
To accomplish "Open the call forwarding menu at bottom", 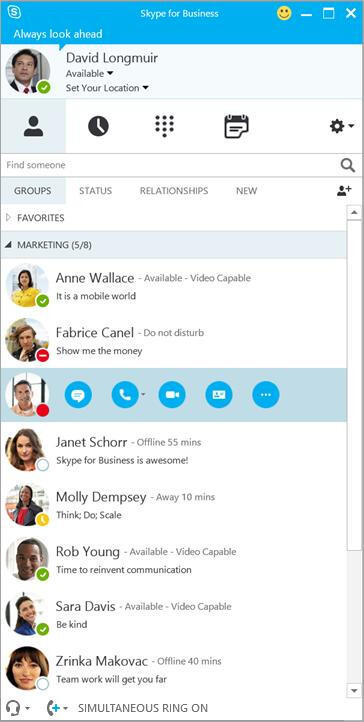I will click(58, 707).
